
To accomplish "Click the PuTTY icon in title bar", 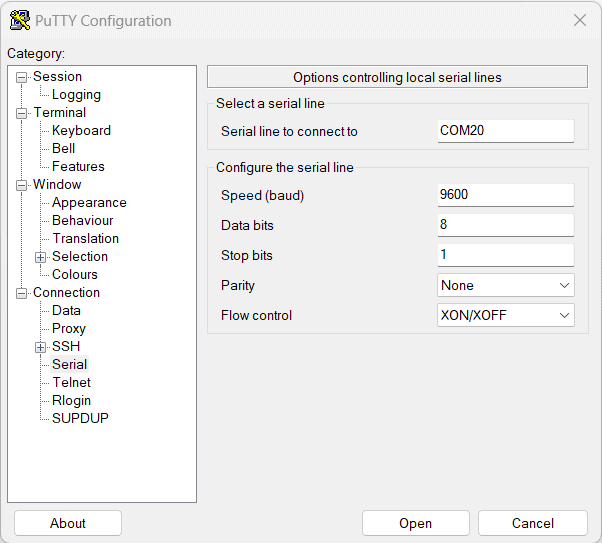I will (x=19, y=20).
